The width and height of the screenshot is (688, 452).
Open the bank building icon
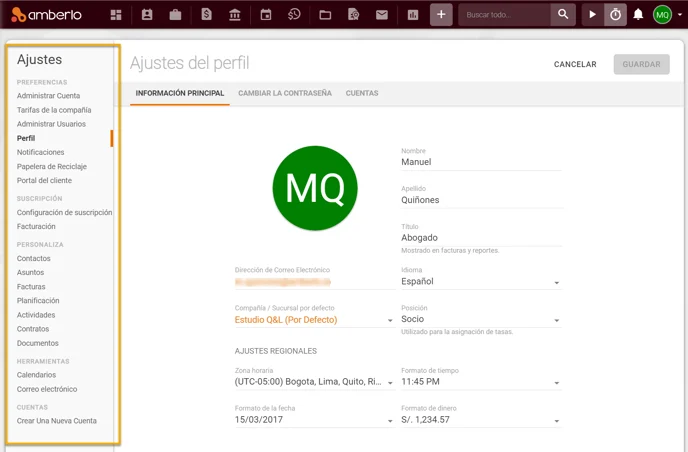click(x=235, y=15)
